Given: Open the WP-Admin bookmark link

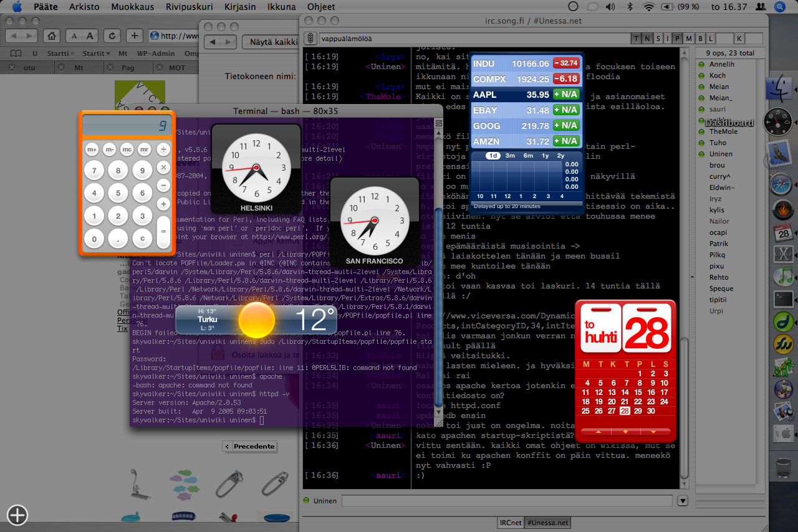Looking at the screenshot, I should pos(156,54).
